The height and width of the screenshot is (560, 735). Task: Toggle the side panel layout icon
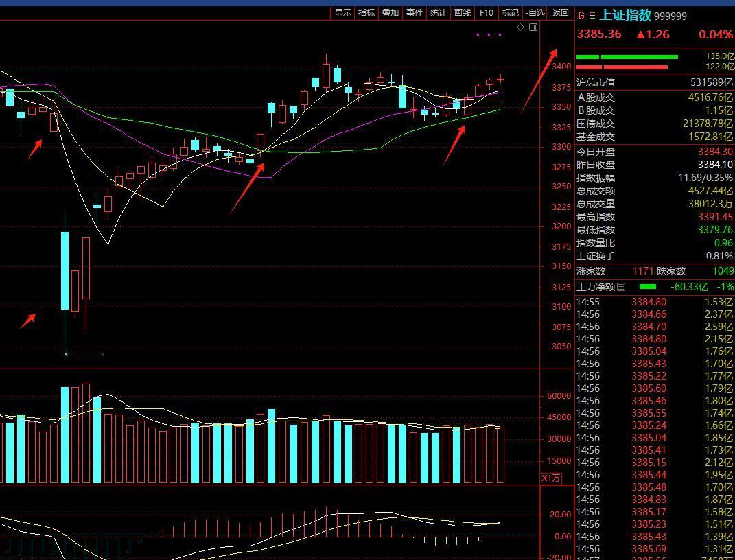pos(533,27)
